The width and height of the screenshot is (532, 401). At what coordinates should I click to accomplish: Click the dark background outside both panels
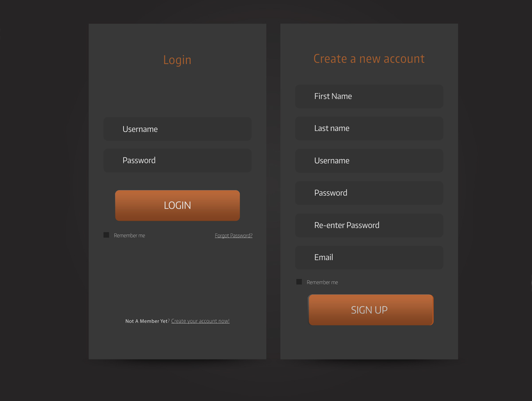pos(44,199)
